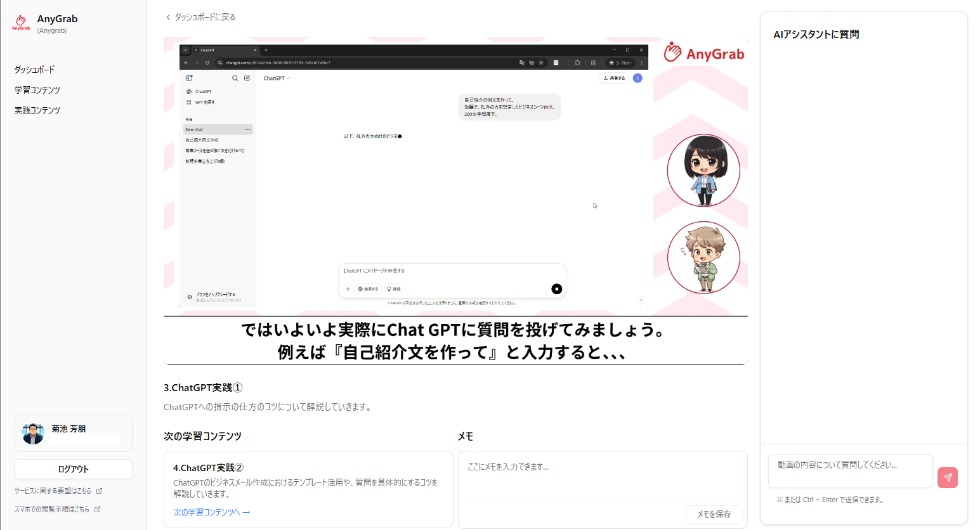Click the メモを保存 button
Image resolution: width=980 pixels, height=530 pixels.
tap(714, 514)
